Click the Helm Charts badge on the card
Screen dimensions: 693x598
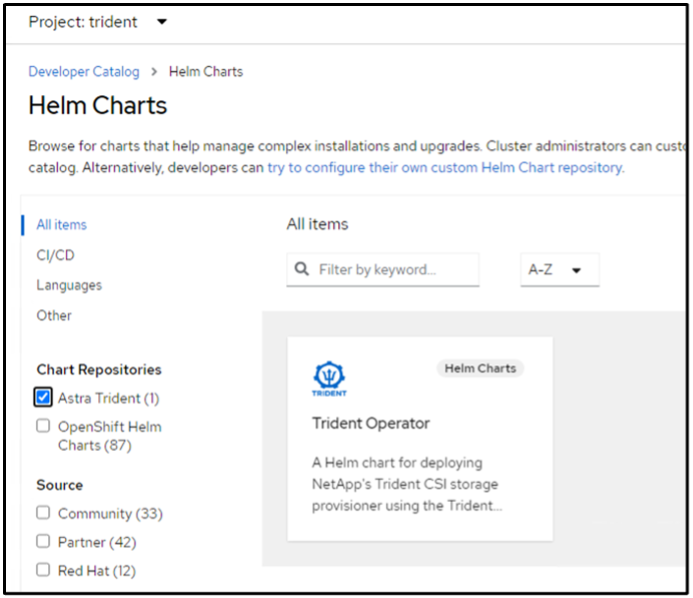[x=480, y=368]
